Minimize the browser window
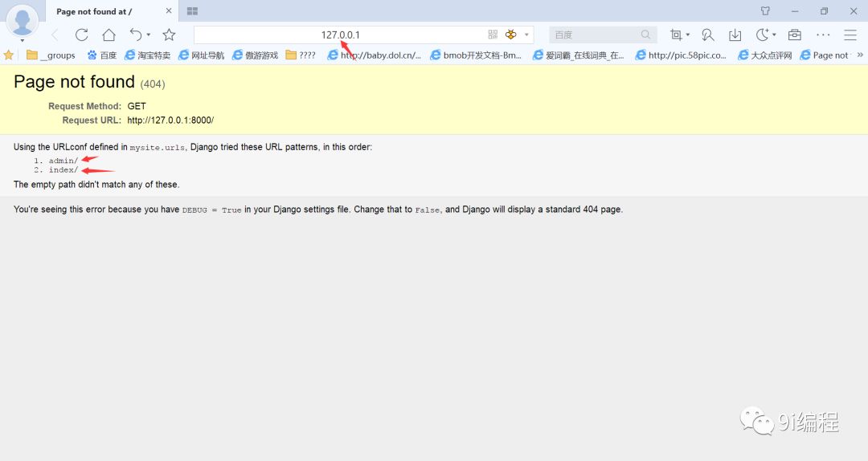This screenshot has height=461, width=868. pos(794,11)
